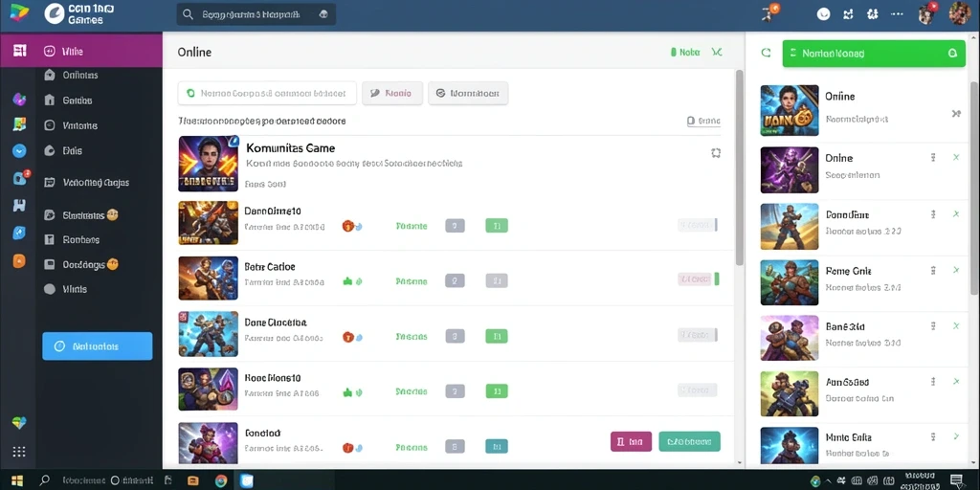
Task: Open Chrome from the Windows taskbar
Action: coord(221,480)
